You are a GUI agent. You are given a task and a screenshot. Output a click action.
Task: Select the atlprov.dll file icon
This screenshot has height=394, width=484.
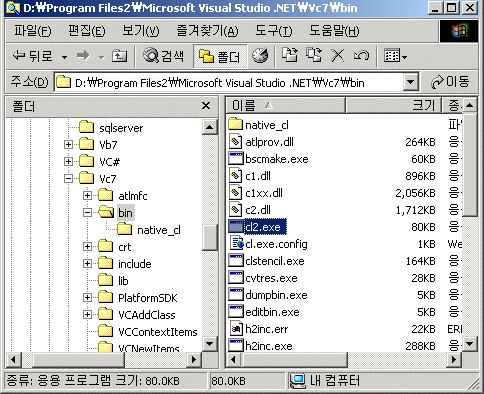click(236, 142)
